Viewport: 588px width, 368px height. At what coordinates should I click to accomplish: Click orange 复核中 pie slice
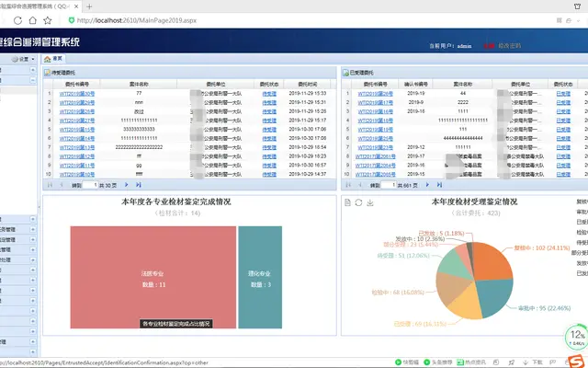(x=495, y=261)
